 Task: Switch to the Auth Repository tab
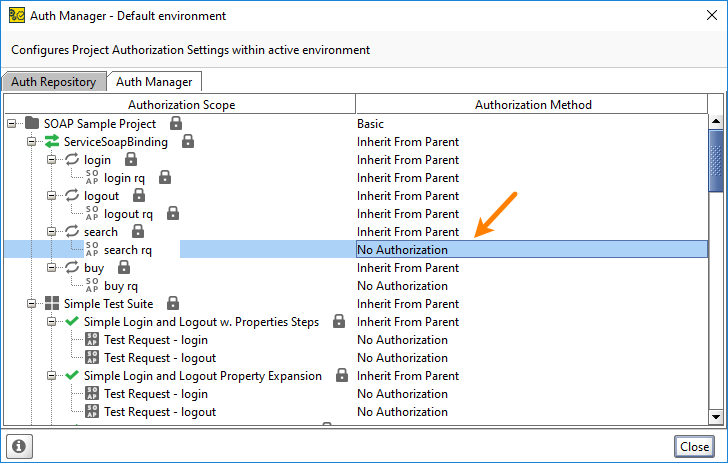tap(54, 82)
